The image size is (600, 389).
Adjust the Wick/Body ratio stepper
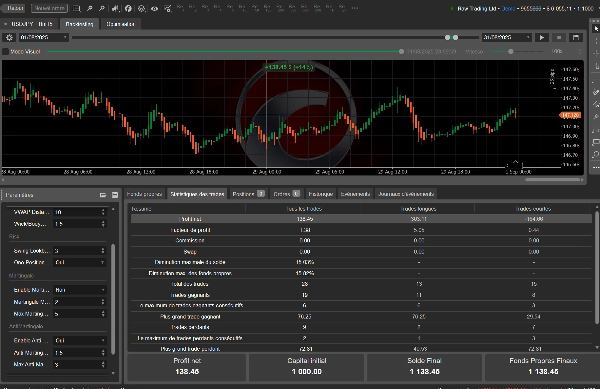[x=103, y=224]
